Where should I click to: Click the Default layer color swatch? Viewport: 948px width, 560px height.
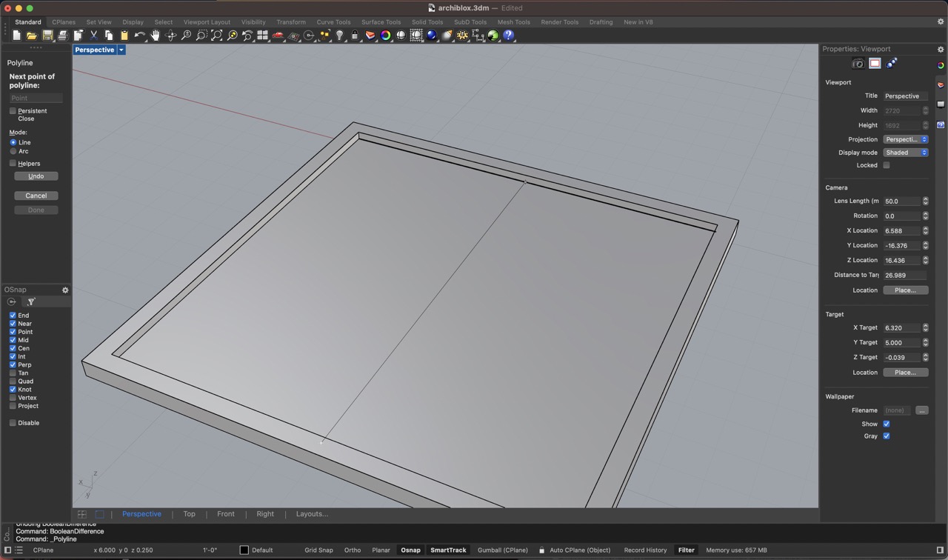pyautogui.click(x=244, y=550)
